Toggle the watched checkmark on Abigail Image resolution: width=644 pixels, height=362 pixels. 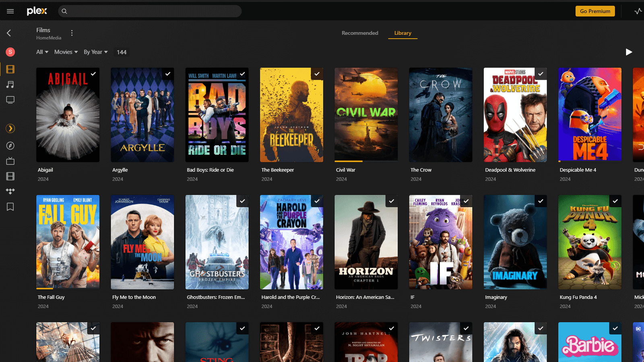[93, 74]
